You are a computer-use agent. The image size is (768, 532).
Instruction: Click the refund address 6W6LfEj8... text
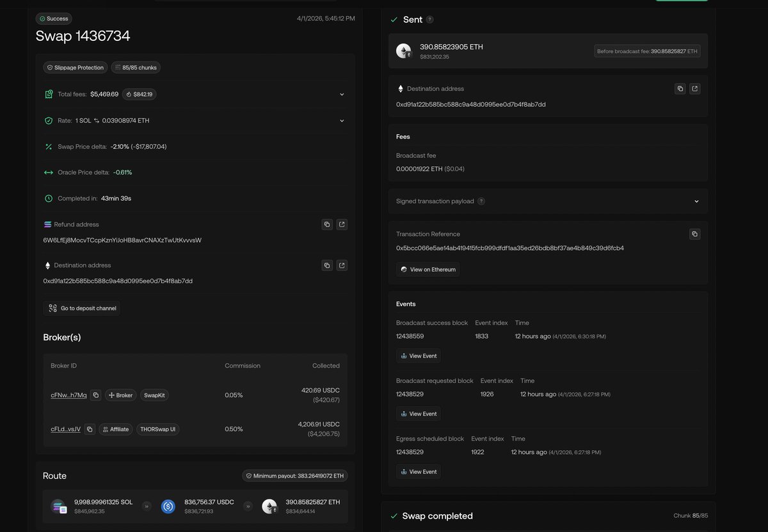coord(122,240)
